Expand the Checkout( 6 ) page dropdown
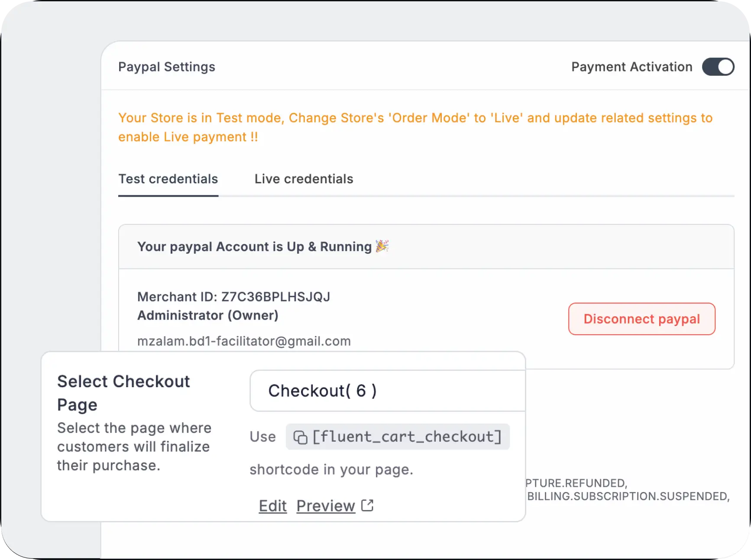 pyautogui.click(x=387, y=391)
